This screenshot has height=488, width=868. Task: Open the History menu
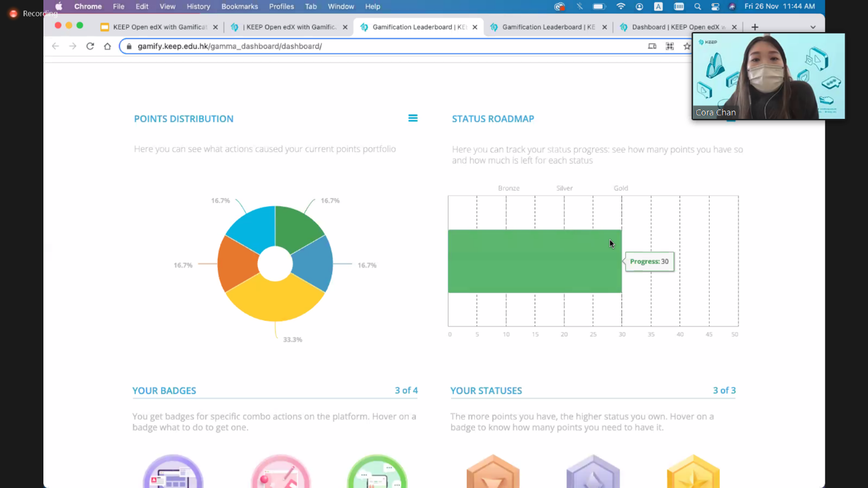[198, 6]
